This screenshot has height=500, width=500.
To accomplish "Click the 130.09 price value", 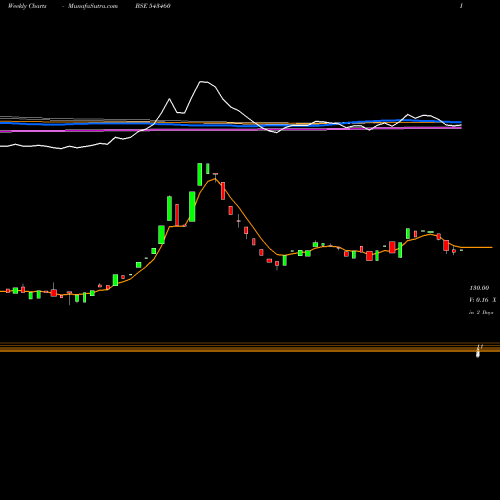I will pyautogui.click(x=479, y=288).
